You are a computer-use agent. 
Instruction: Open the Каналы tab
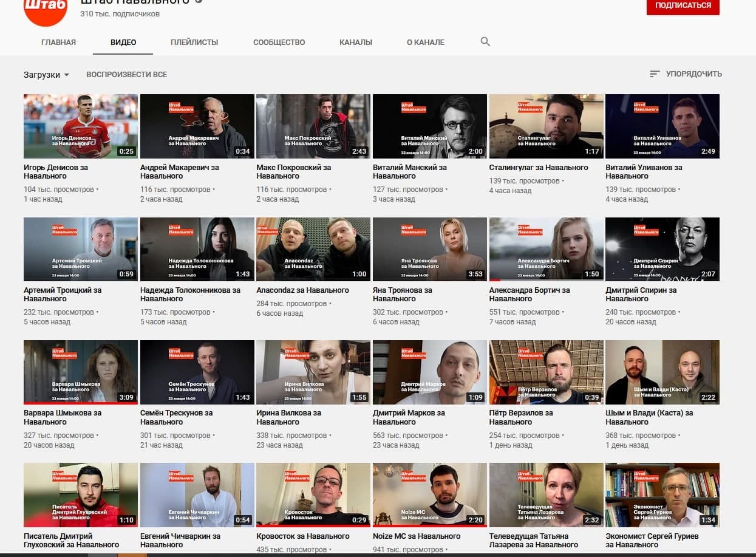(356, 43)
